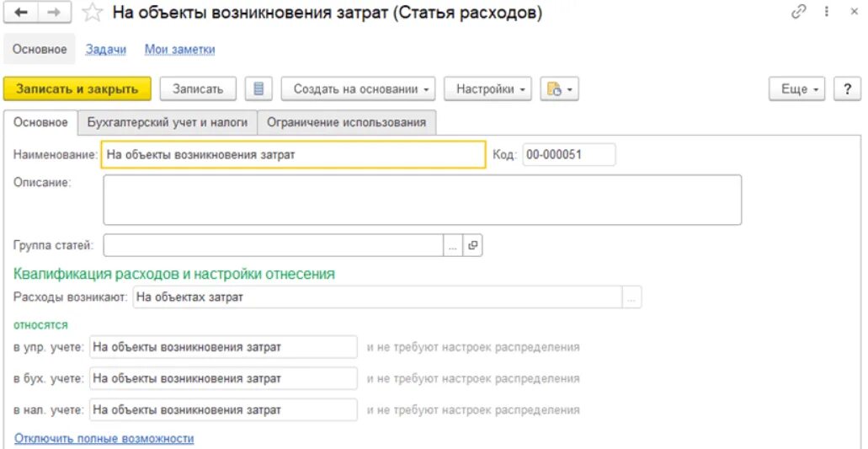Click ellipsis button for Расходы возникают
This screenshot has width=868, height=449.
click(x=631, y=297)
